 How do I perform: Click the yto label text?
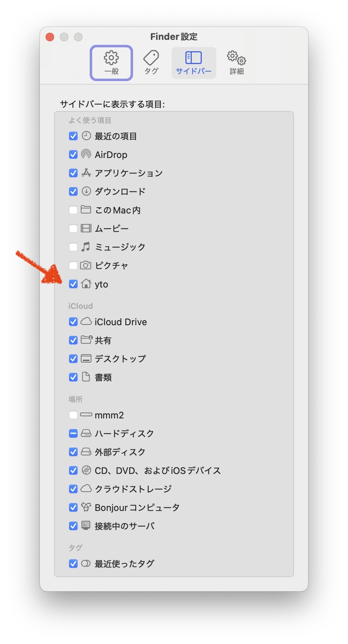click(x=101, y=285)
